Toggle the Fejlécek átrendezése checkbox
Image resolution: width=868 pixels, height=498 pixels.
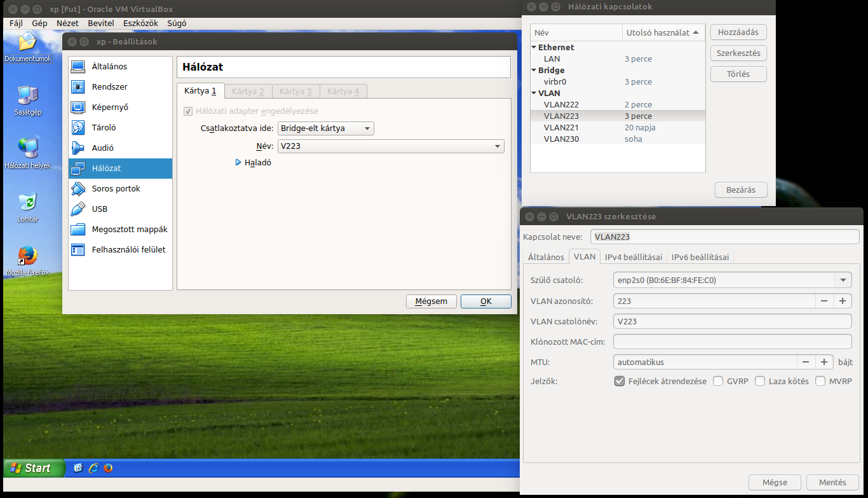(x=620, y=382)
